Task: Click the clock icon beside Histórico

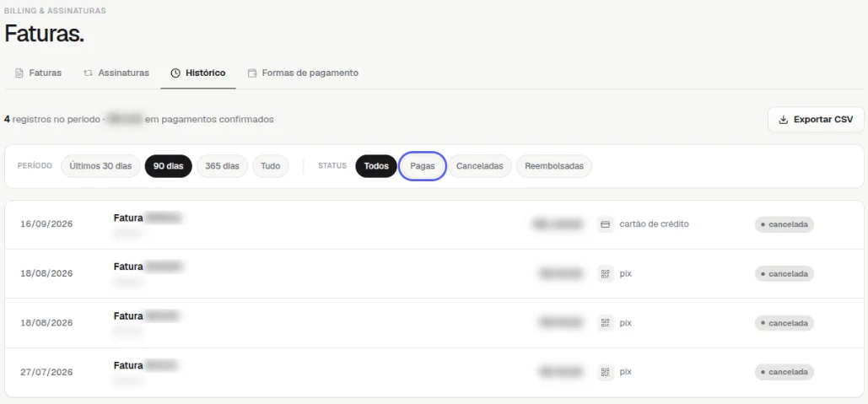Action: pos(175,73)
